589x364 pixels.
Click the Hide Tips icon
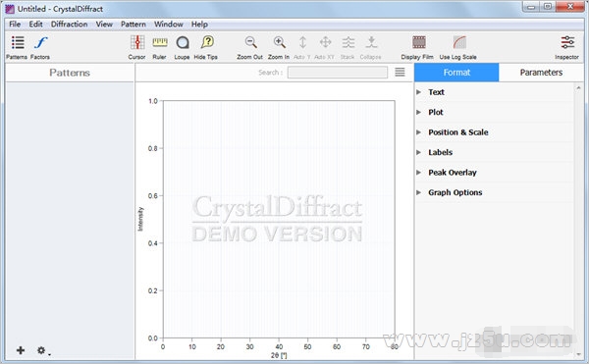(207, 42)
